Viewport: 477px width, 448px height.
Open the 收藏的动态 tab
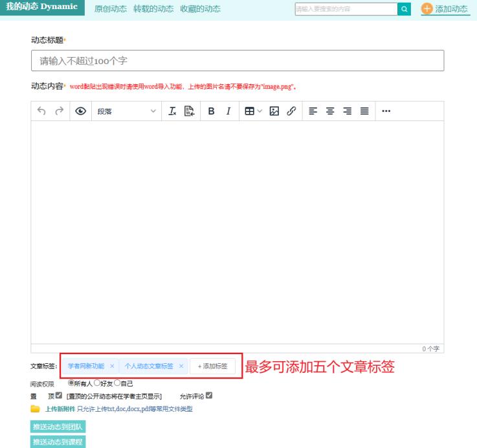[x=200, y=9]
